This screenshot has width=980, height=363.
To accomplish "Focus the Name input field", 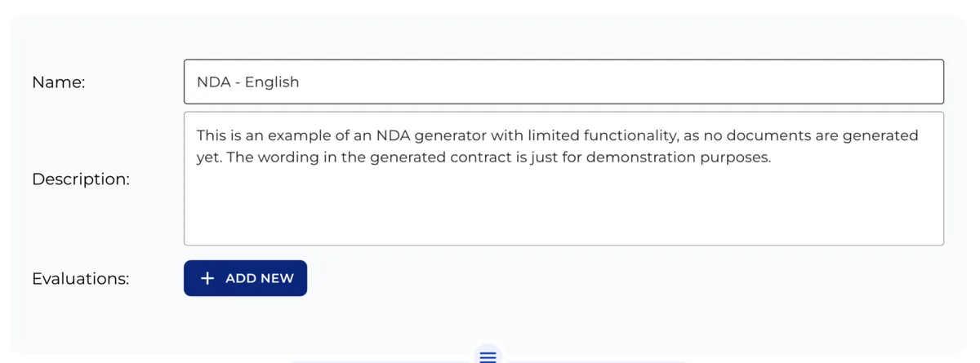I will [x=563, y=82].
